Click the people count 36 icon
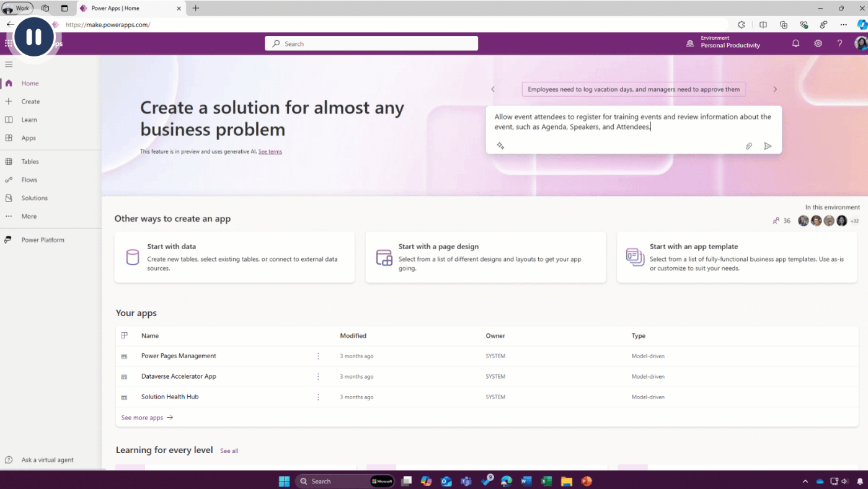This screenshot has height=489, width=868. click(x=781, y=221)
